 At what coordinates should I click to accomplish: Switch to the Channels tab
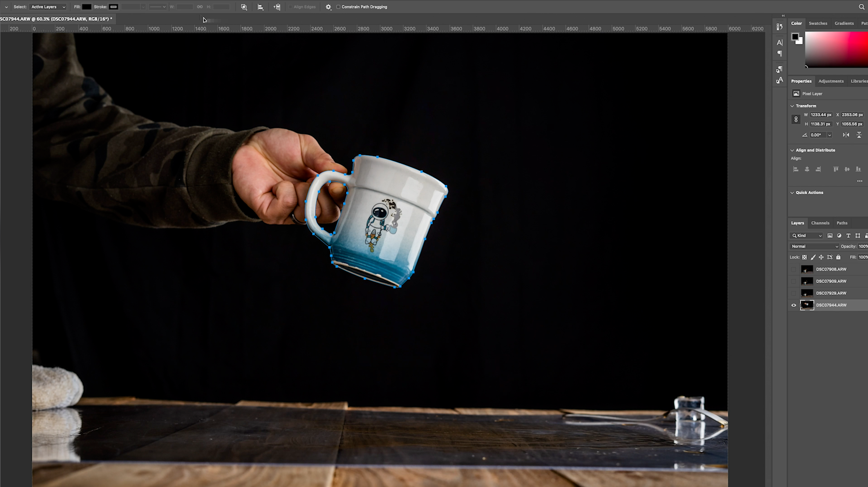click(820, 223)
